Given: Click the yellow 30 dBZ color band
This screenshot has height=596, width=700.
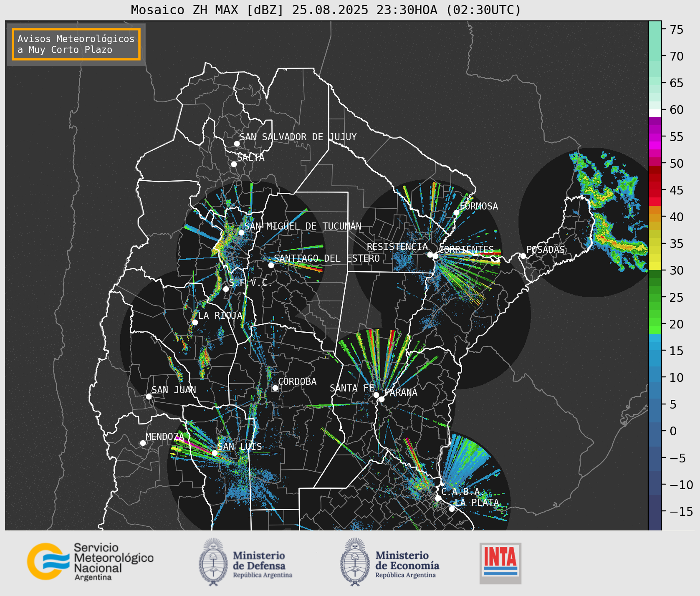Looking at the screenshot, I should [655, 266].
